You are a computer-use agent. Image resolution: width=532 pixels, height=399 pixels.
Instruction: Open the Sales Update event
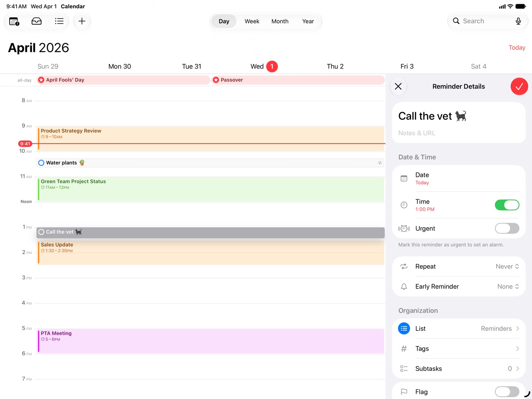pos(211,253)
